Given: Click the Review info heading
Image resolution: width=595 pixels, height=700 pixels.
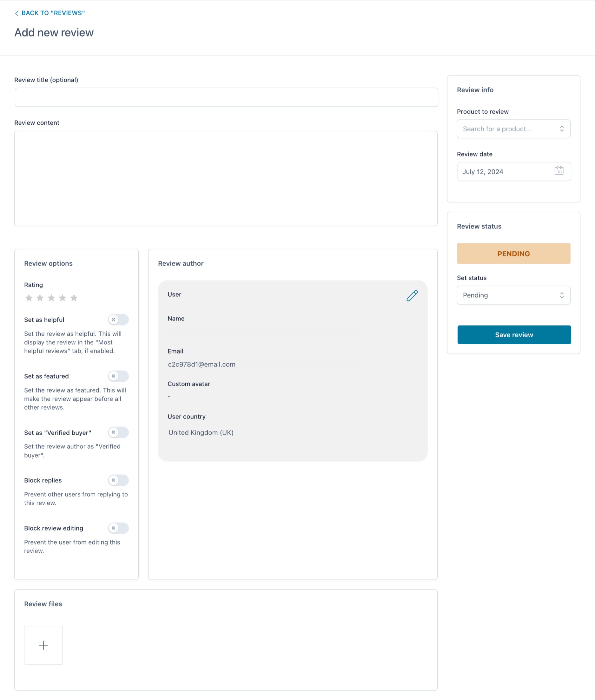Looking at the screenshot, I should pyautogui.click(x=475, y=90).
